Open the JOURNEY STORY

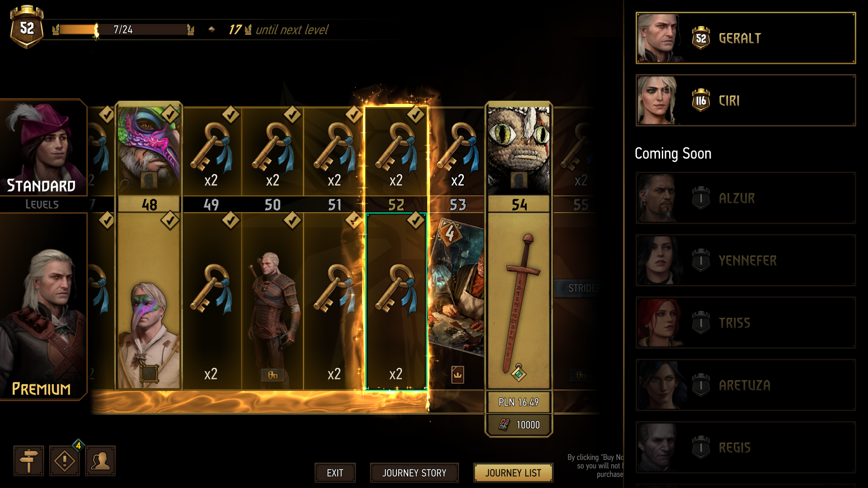[414, 473]
